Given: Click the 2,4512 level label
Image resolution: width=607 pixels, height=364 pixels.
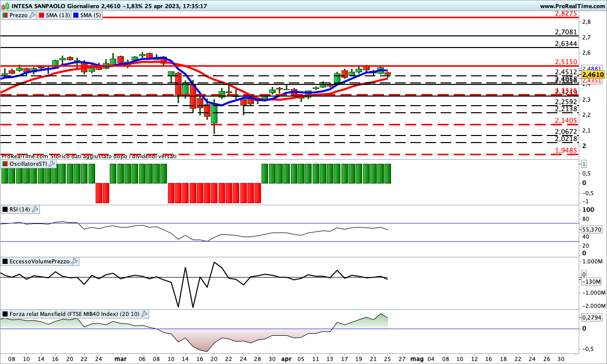Looking at the screenshot, I should coord(566,72).
